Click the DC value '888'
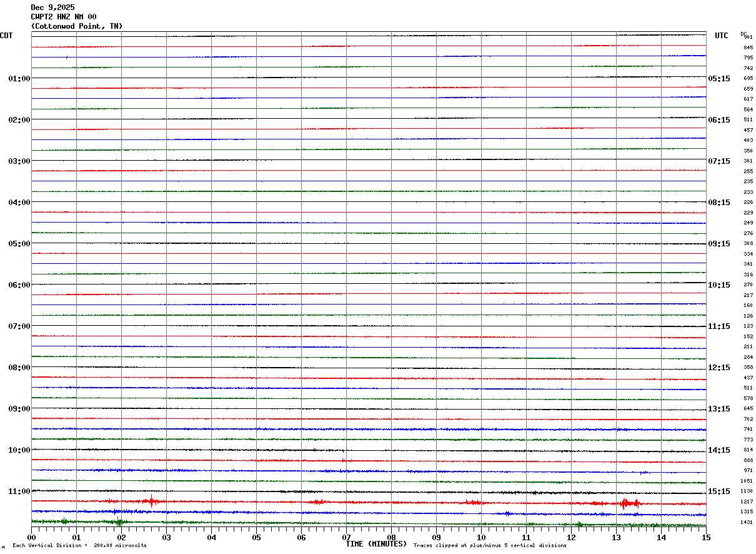The image size is (756, 554). (x=748, y=460)
